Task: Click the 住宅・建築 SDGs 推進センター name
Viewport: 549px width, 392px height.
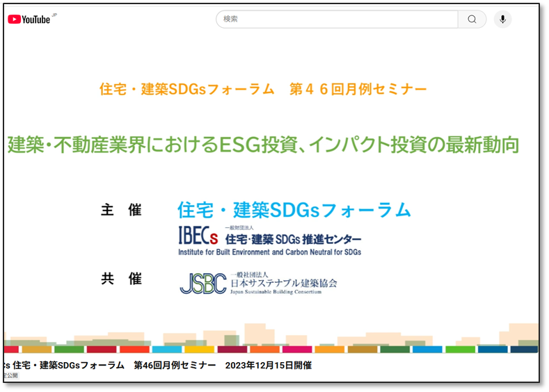Action: [293, 240]
